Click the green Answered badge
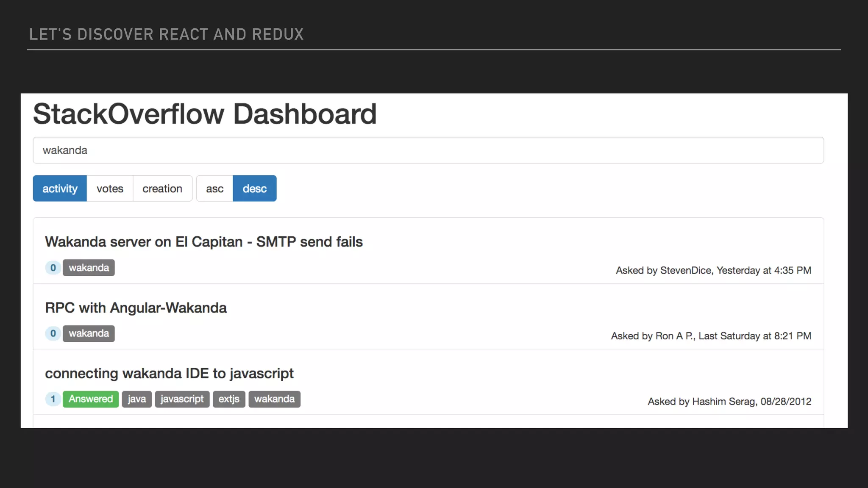Viewport: 868px width, 488px height. pyautogui.click(x=91, y=399)
